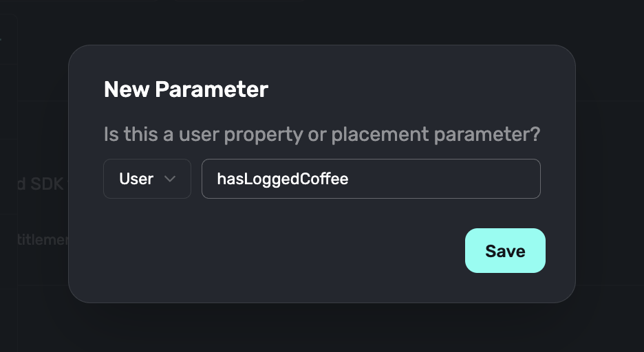Click on the hasLoggedCoffee text
The image size is (644, 352).
tap(283, 179)
